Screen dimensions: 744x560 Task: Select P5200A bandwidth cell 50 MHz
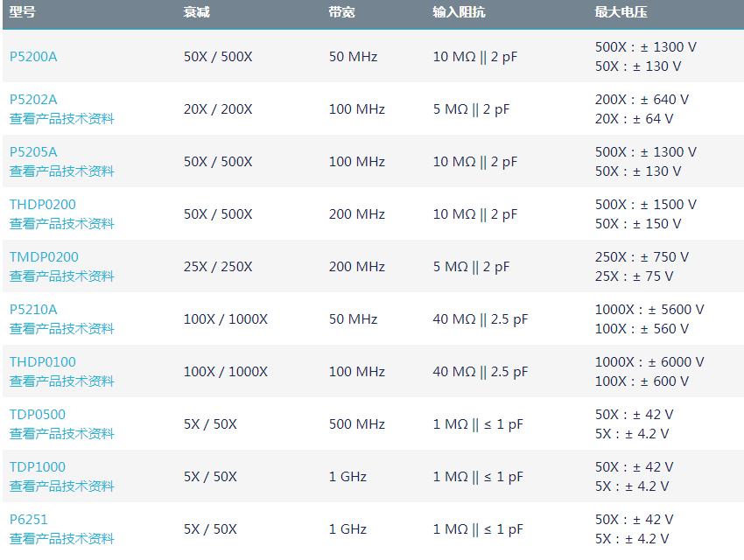coord(353,57)
